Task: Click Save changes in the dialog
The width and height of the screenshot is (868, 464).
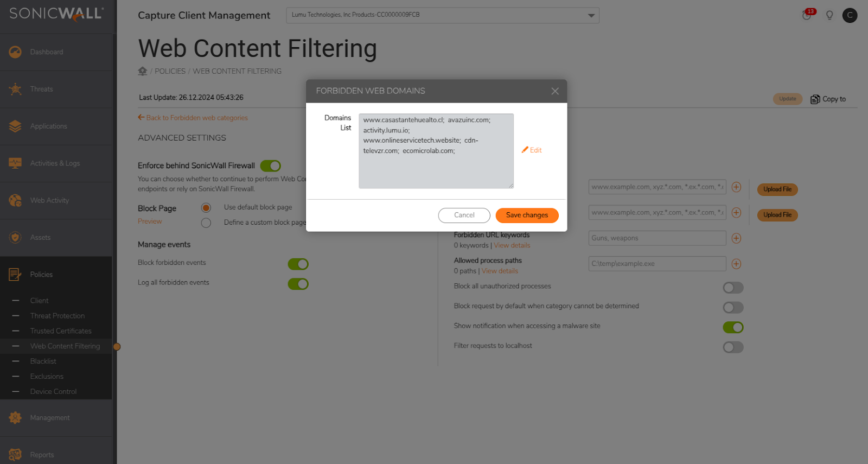Action: coord(527,215)
